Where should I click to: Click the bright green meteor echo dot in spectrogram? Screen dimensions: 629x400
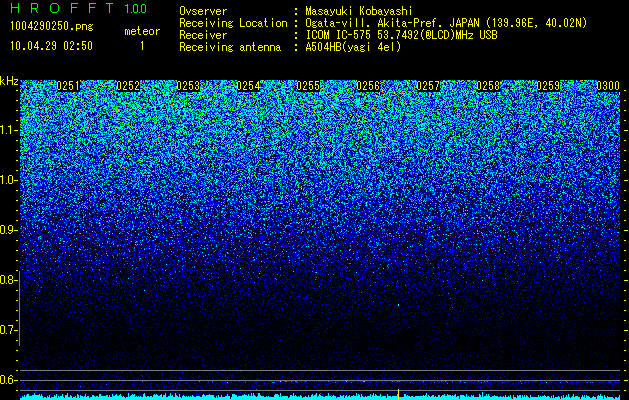click(398, 305)
